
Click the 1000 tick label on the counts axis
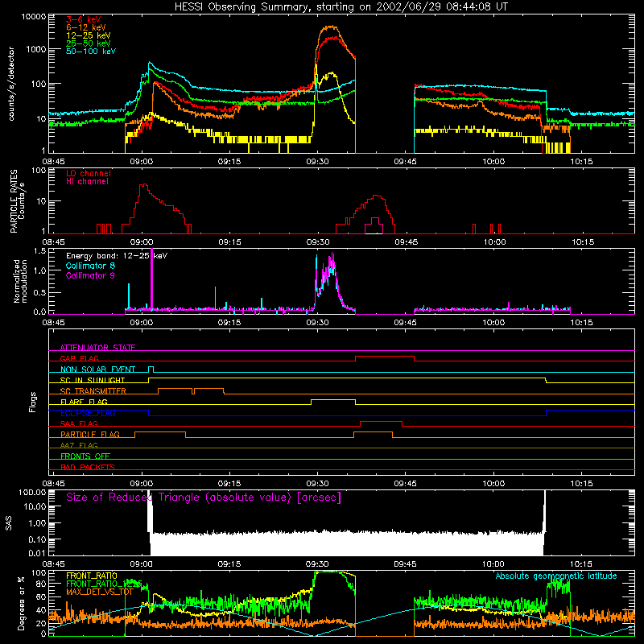coord(36,49)
